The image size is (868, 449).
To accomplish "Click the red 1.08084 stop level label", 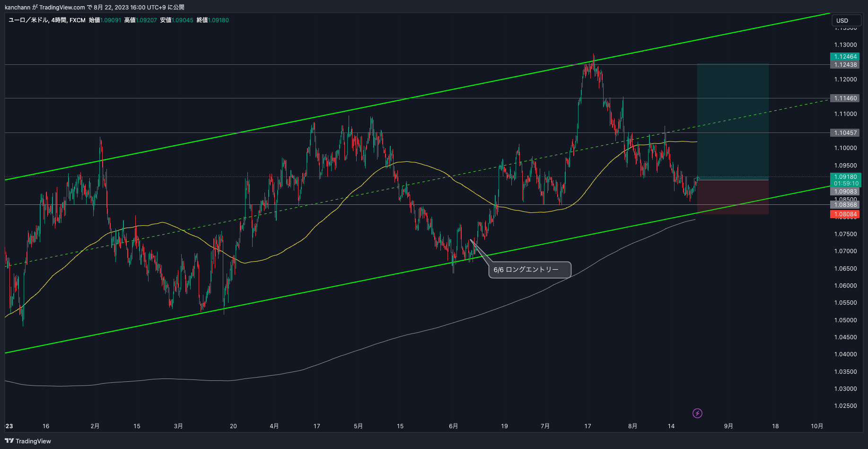I will pyautogui.click(x=845, y=214).
